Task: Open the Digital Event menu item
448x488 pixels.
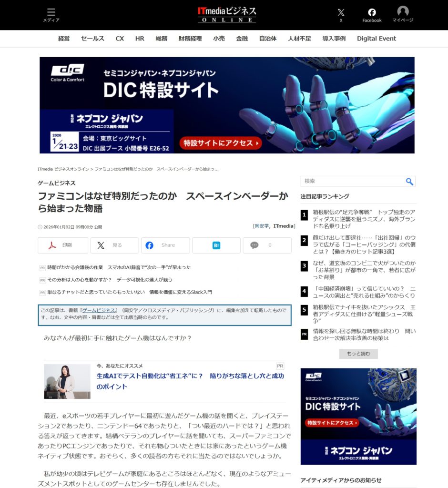Action: tap(376, 39)
